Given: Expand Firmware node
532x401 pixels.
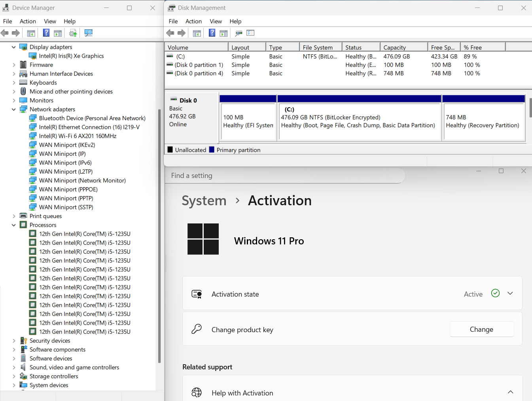Looking at the screenshot, I should [x=13, y=65].
